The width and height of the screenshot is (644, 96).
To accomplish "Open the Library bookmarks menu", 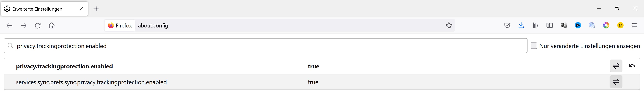I will tap(535, 25).
